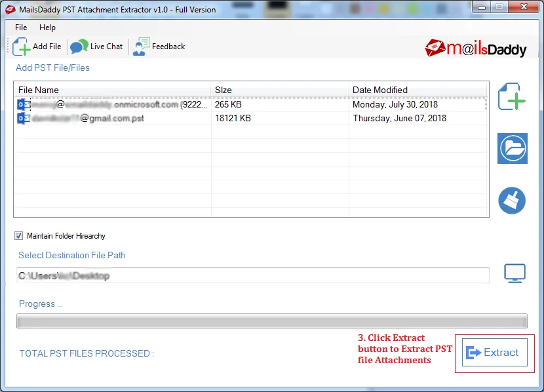544x392 pixels.
Task: Click the Add PST File/Files link
Action: (52, 68)
